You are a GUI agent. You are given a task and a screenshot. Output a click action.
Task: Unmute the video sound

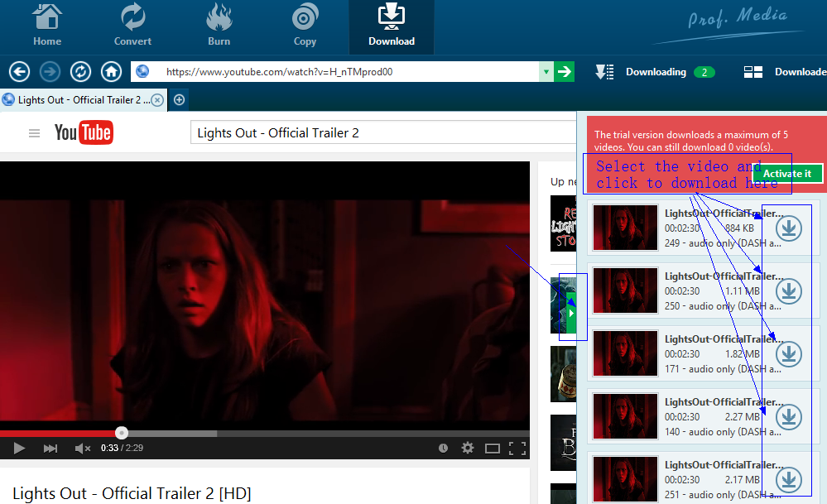[x=82, y=448]
